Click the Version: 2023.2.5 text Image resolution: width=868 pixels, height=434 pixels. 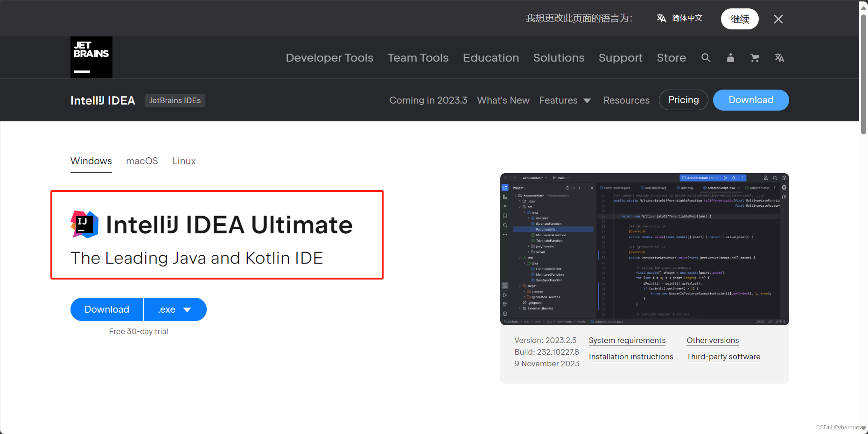[x=546, y=341]
